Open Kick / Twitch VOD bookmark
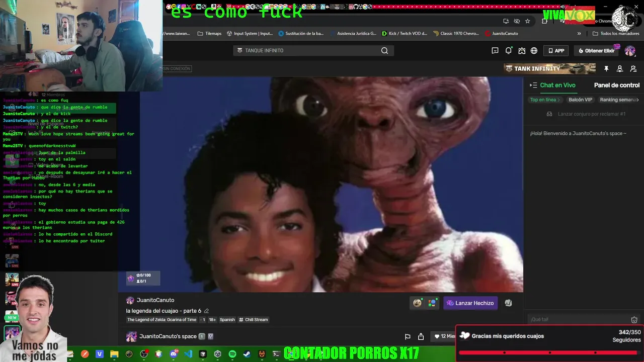The image size is (644, 362). 405,34
